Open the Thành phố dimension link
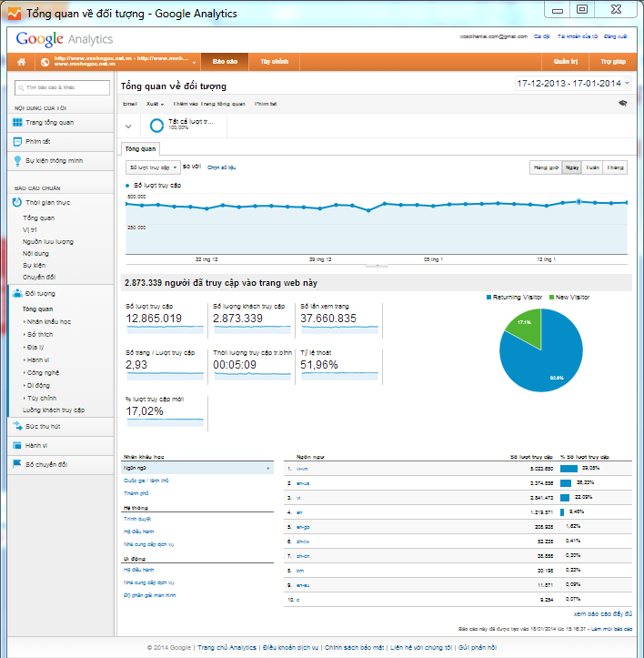The image size is (644, 658). (x=136, y=493)
